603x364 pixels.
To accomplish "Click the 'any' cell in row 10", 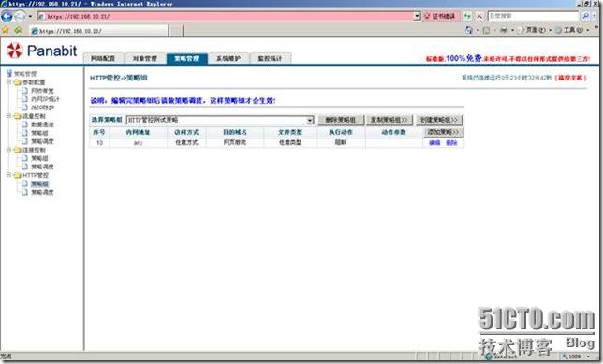I will (x=138, y=142).
